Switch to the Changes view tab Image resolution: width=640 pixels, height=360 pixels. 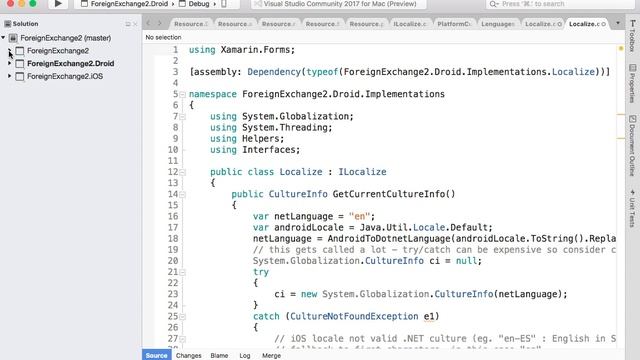tap(189, 355)
